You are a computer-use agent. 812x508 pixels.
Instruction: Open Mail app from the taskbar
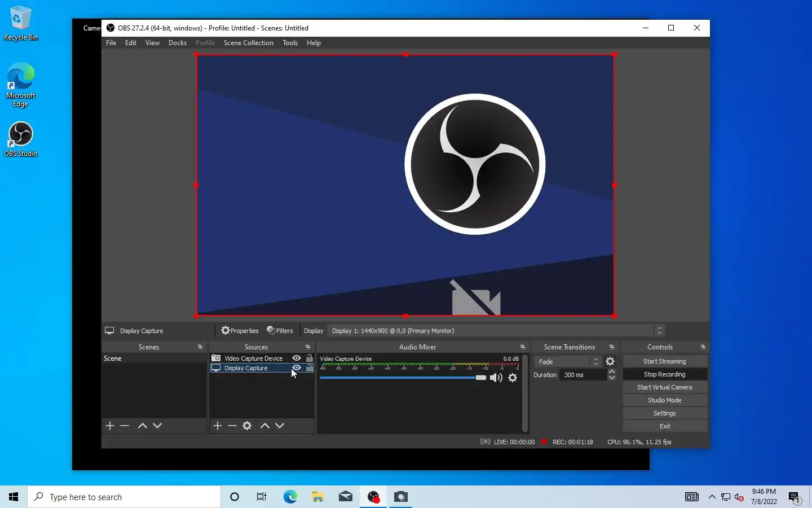[346, 497]
